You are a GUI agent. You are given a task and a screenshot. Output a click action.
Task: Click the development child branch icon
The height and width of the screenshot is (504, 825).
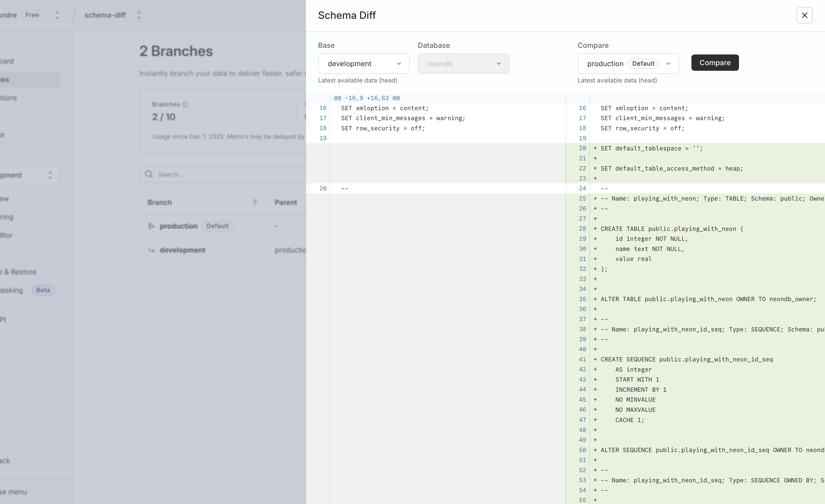pos(151,250)
